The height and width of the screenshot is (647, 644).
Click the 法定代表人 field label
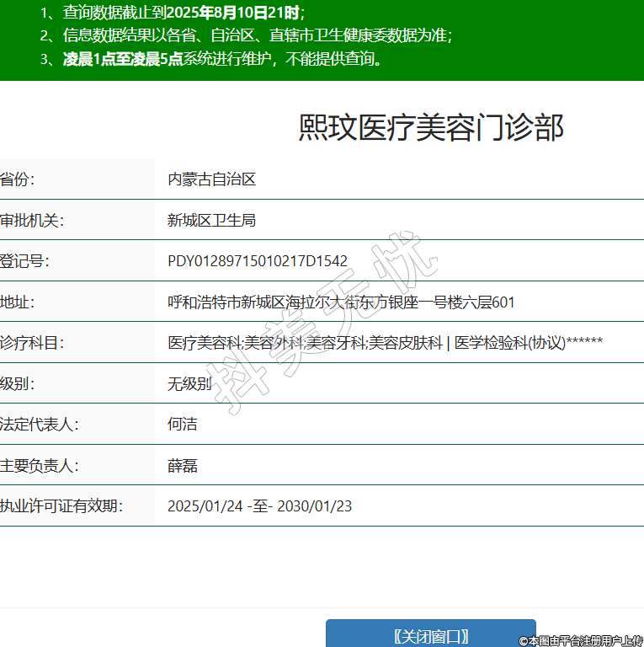pyautogui.click(x=40, y=425)
